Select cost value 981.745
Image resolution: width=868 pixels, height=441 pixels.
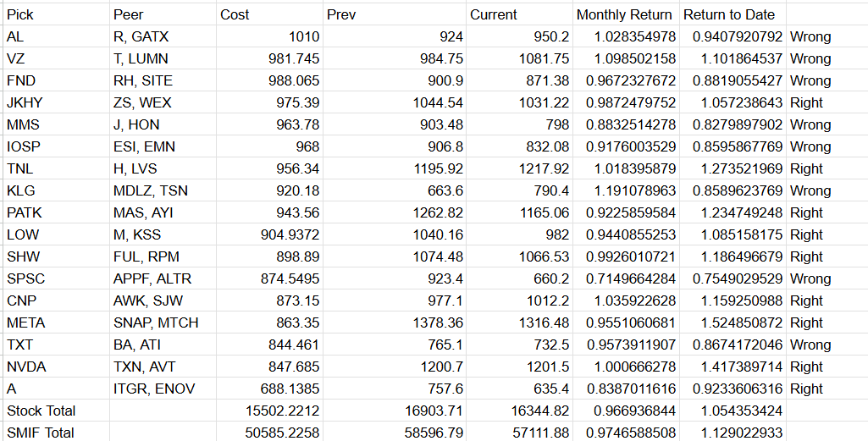269,58
